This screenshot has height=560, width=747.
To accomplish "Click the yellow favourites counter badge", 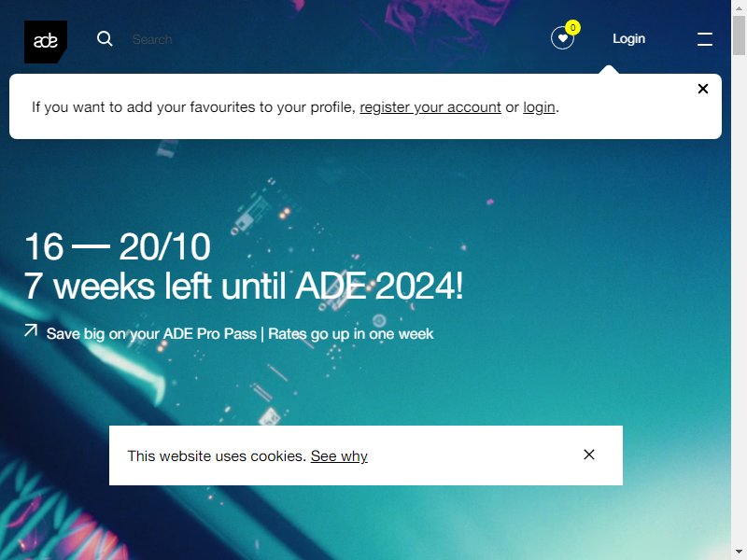I will (x=572, y=28).
